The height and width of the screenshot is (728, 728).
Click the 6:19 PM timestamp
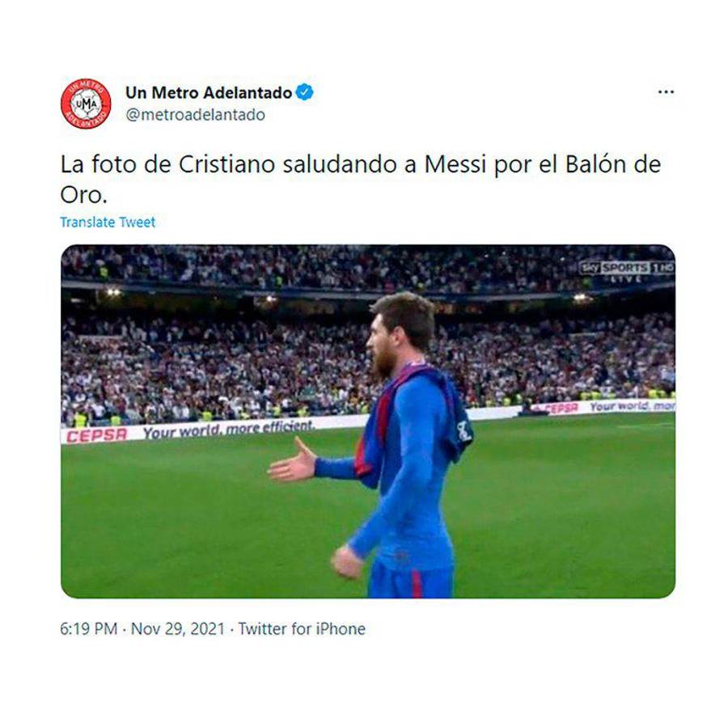(x=89, y=629)
